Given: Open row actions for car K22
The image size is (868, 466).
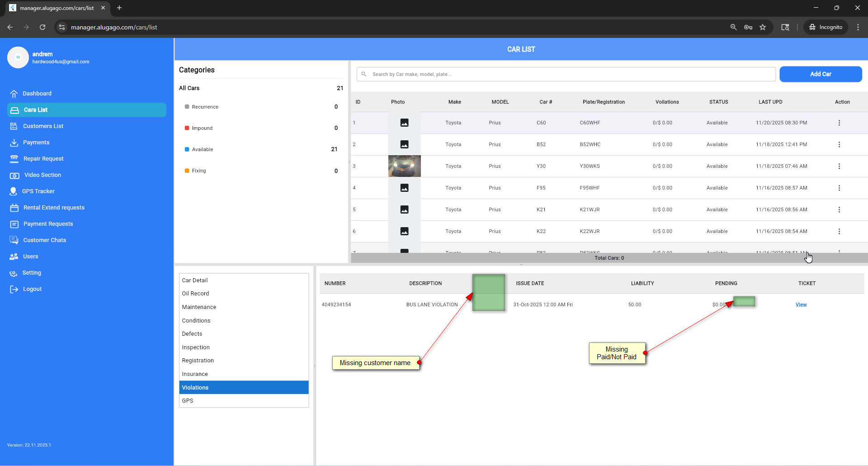Looking at the screenshot, I should 839,232.
